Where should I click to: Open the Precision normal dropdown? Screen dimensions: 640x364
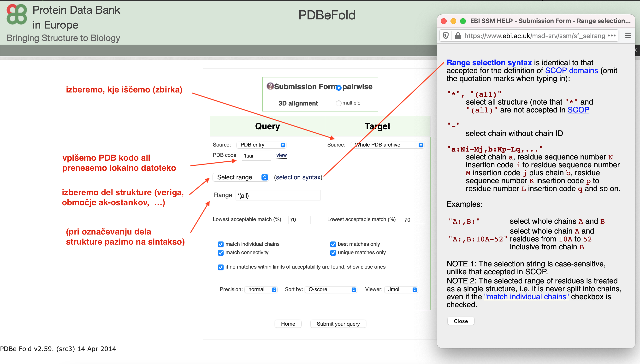(261, 289)
